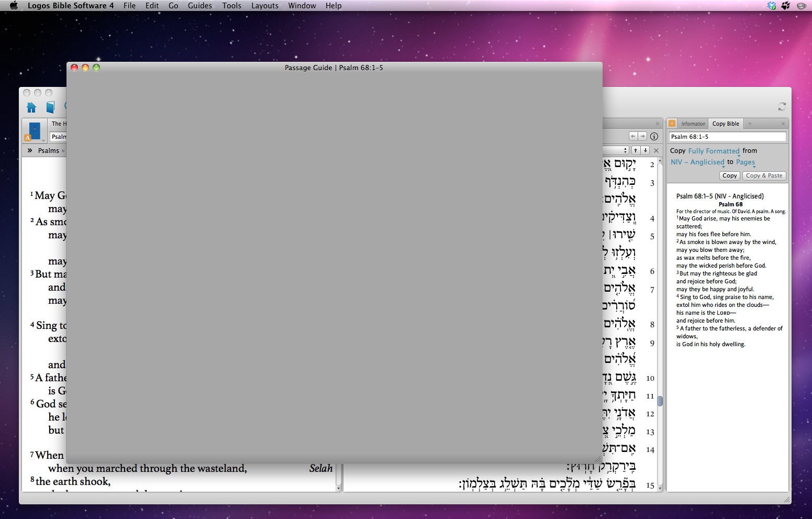
Task: Open popup selector in Hebrew find bar
Action: coord(626,150)
